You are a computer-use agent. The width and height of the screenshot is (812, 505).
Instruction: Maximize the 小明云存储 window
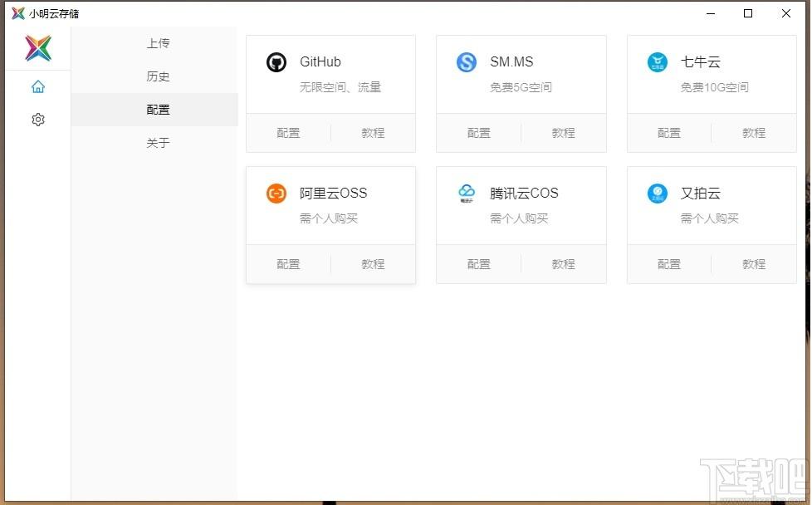[x=748, y=13]
